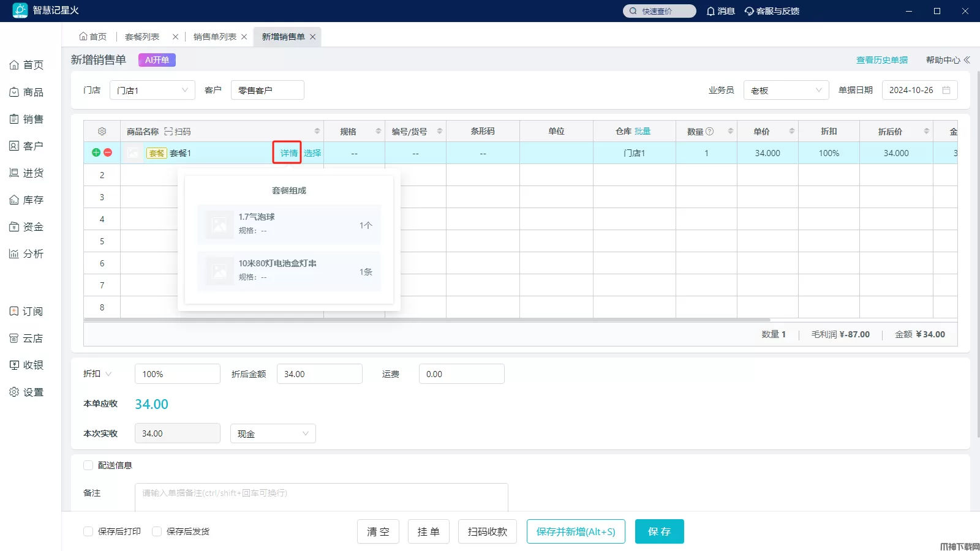Enable ship after saving checkbox

click(x=157, y=531)
